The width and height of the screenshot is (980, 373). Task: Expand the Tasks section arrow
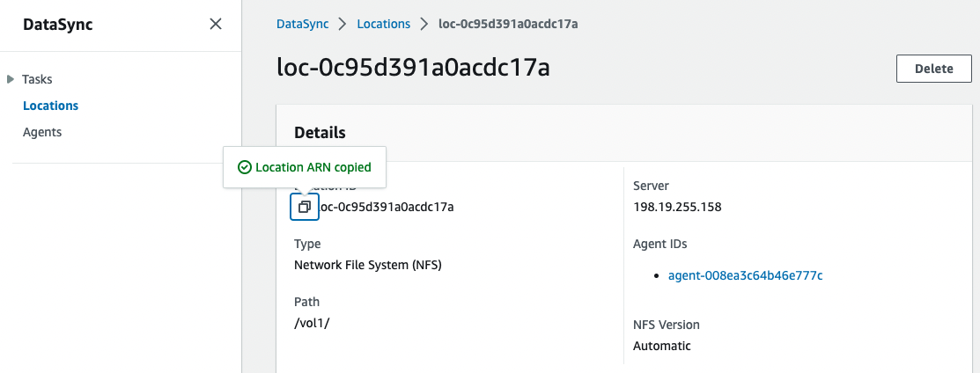tap(10, 79)
